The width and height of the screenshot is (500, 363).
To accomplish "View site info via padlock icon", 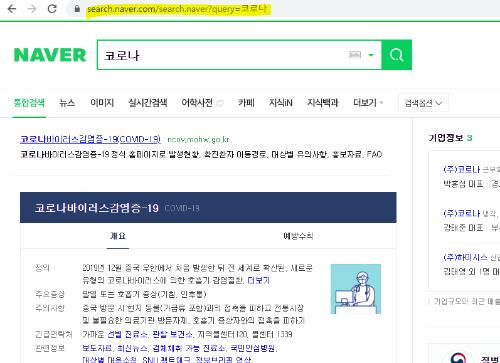I will pyautogui.click(x=77, y=9).
